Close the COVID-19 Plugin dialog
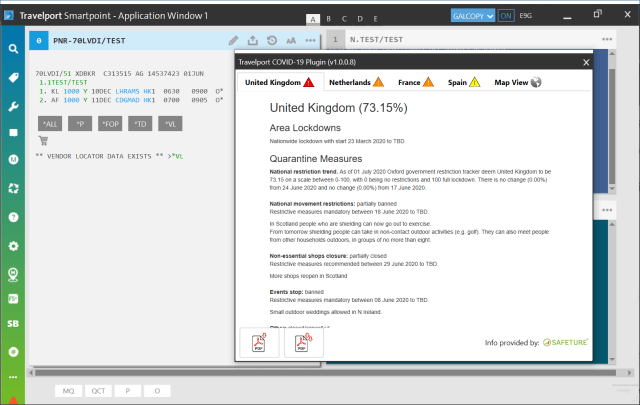The image size is (640, 405). click(586, 62)
